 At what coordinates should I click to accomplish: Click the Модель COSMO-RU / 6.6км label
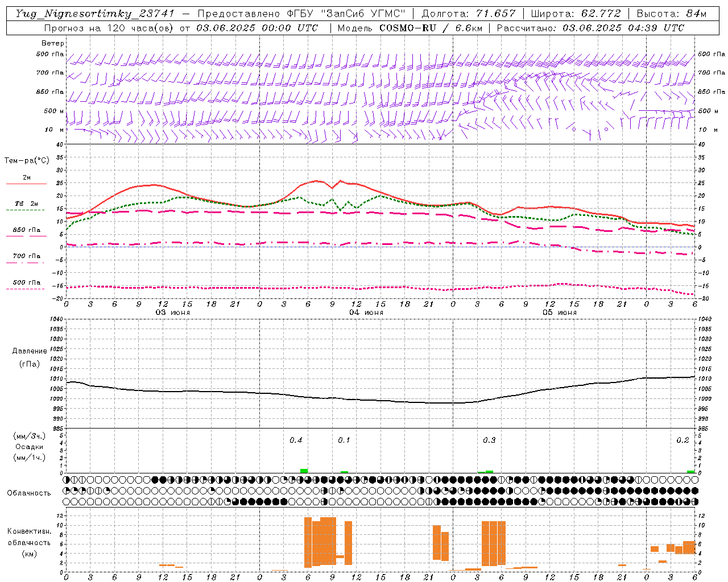(x=411, y=28)
